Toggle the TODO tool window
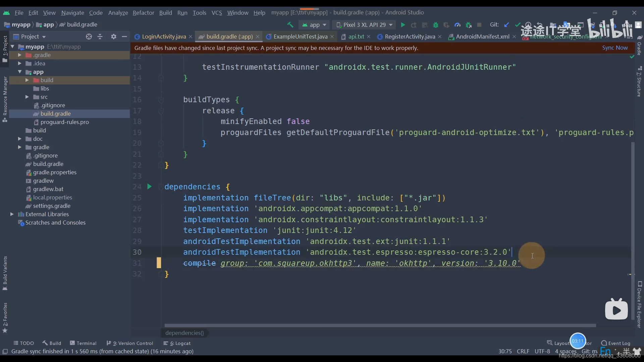 click(x=24, y=343)
